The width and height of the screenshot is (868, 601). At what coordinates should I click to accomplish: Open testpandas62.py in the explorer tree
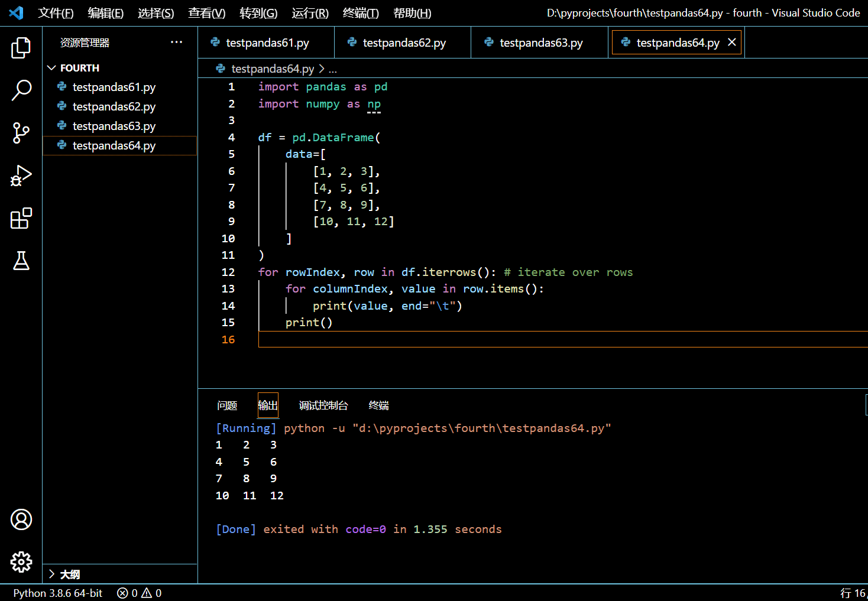point(120,106)
